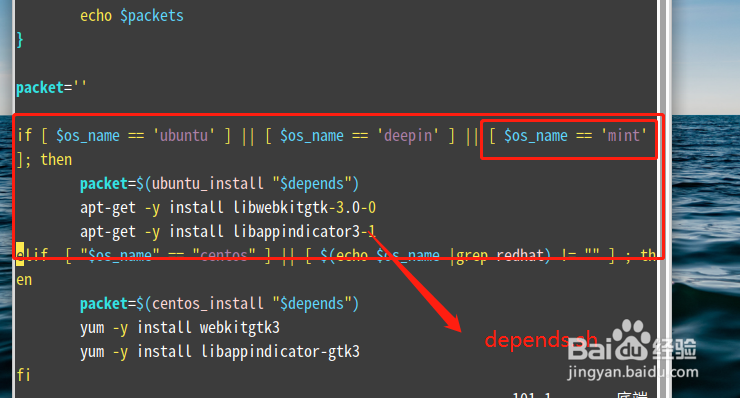Image resolution: width=740 pixels, height=398 pixels.
Task: Click the yum -y install webkitgtk3 line
Action: click(x=180, y=328)
